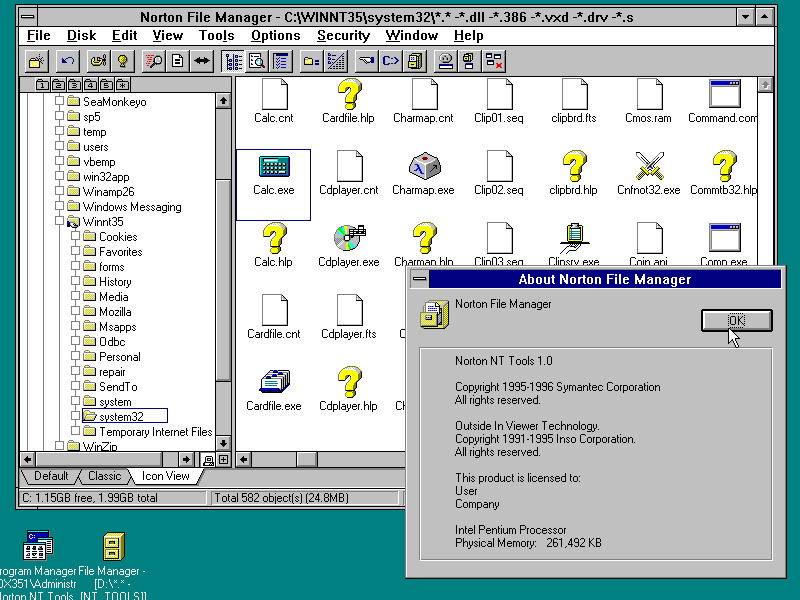800x600 pixels.
Task: Expand the users folder tree box
Action: point(60,146)
